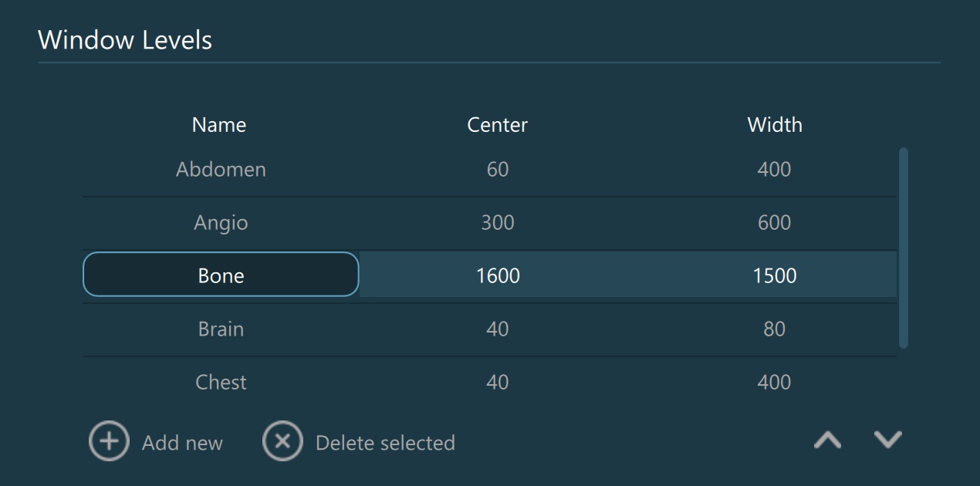980x486 pixels.
Task: Select the Angio preset name
Action: click(221, 223)
